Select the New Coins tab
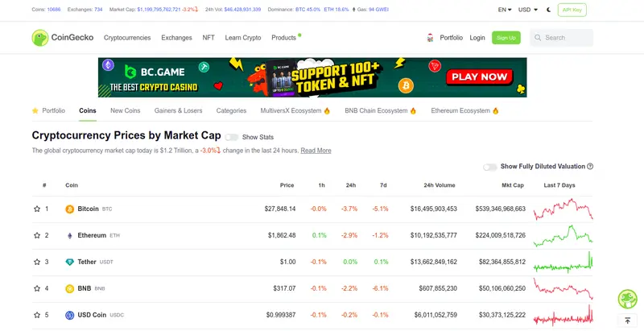The image size is (644, 331). point(126,110)
